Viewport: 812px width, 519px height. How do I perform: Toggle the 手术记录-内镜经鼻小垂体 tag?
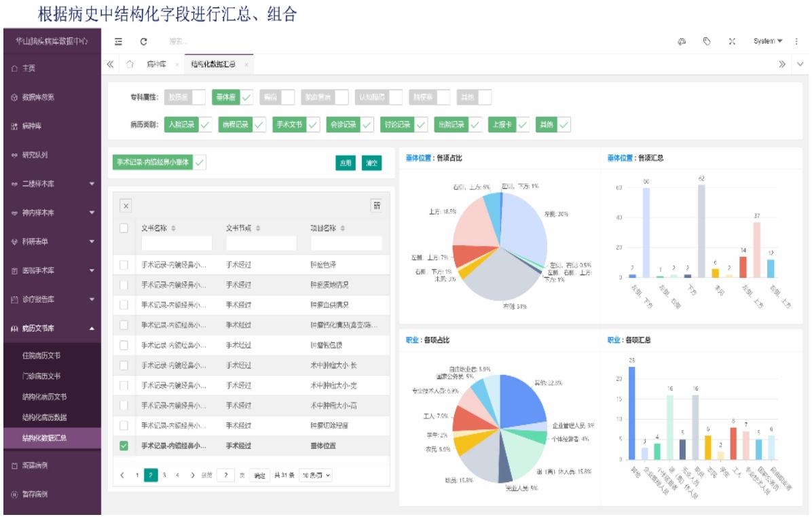(159, 162)
